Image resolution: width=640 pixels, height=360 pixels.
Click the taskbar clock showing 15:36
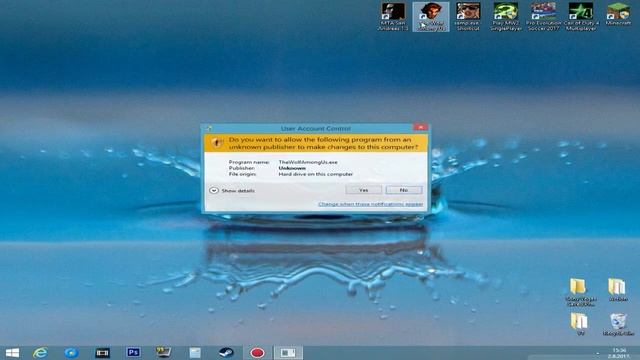tap(619, 353)
